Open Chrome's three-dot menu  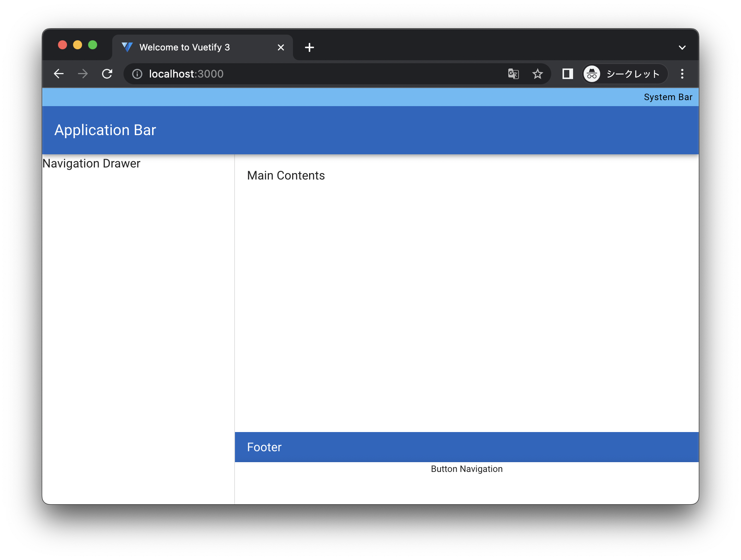[x=682, y=74]
